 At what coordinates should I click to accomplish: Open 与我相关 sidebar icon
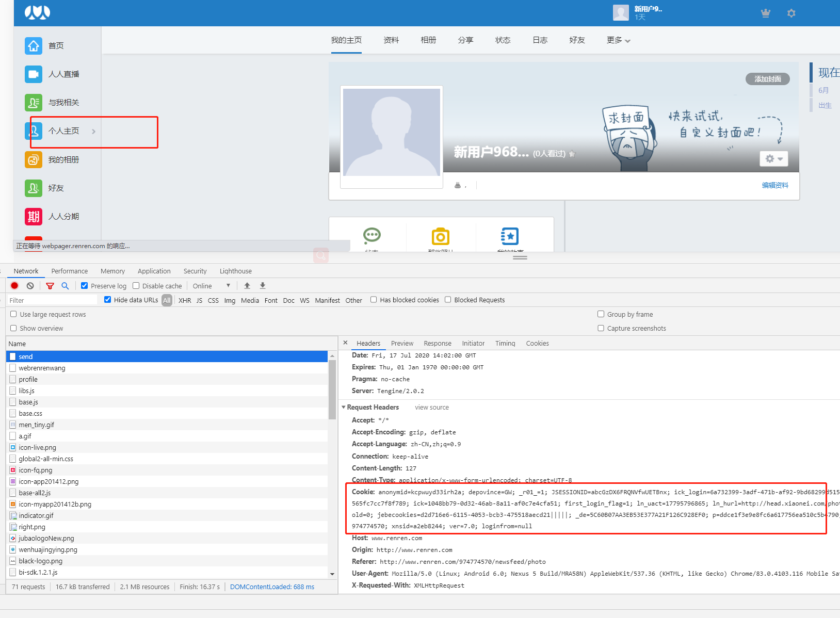pyautogui.click(x=34, y=102)
